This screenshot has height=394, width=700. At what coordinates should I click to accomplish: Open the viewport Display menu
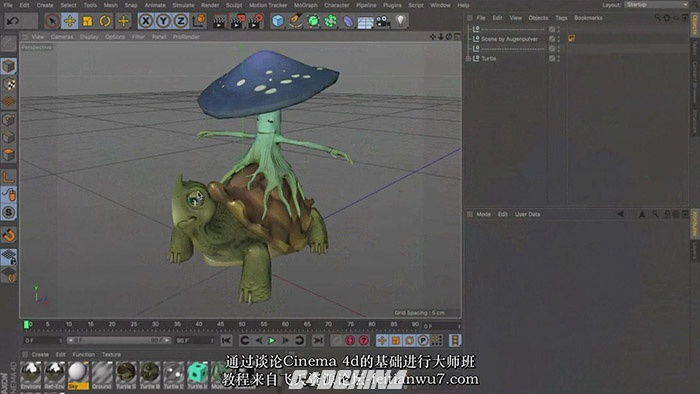(x=89, y=37)
